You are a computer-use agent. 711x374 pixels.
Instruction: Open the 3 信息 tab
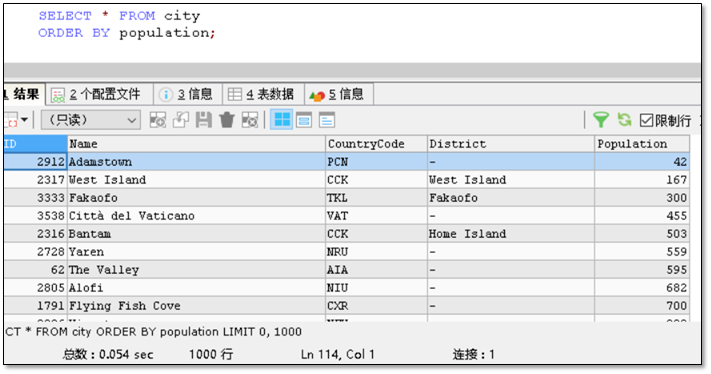[187, 94]
